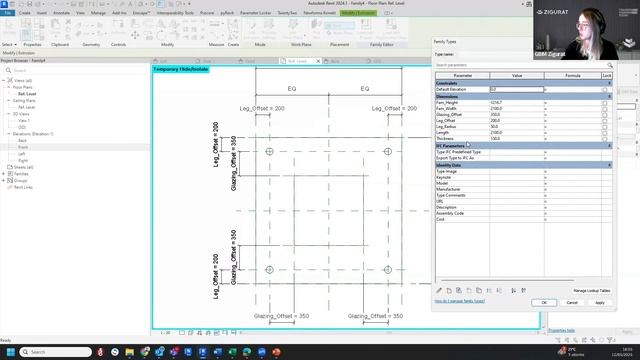Click the Revit icon in the taskbar

pyautogui.click(x=203, y=352)
